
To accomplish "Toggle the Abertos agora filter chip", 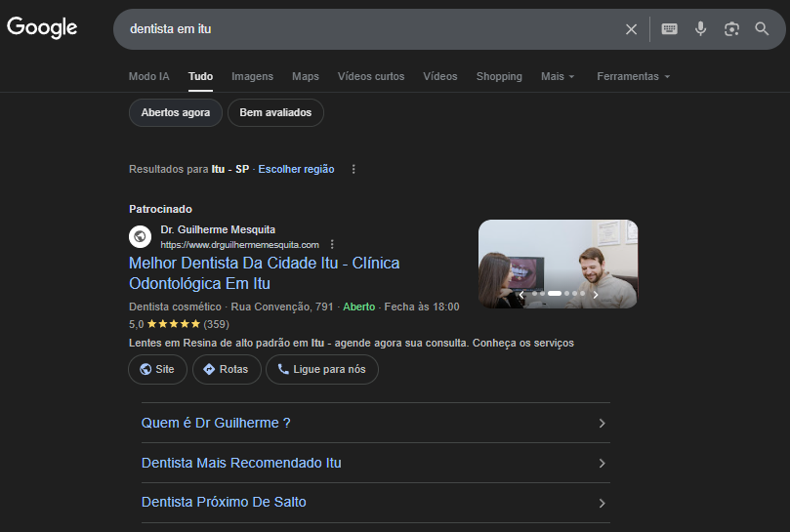I will [x=176, y=113].
